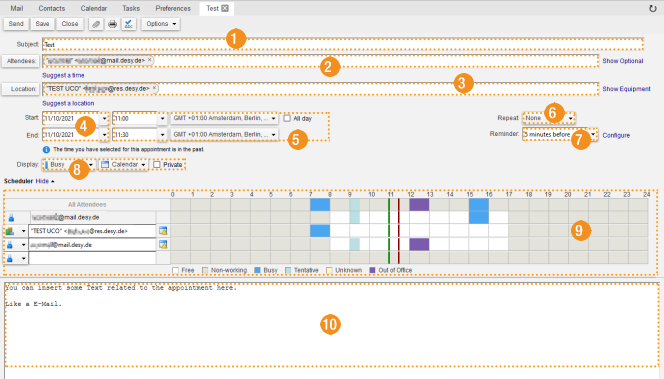Open attendee type dropdown in TEST UCO row
Viewport: 664px width, 379px height.
[23, 231]
